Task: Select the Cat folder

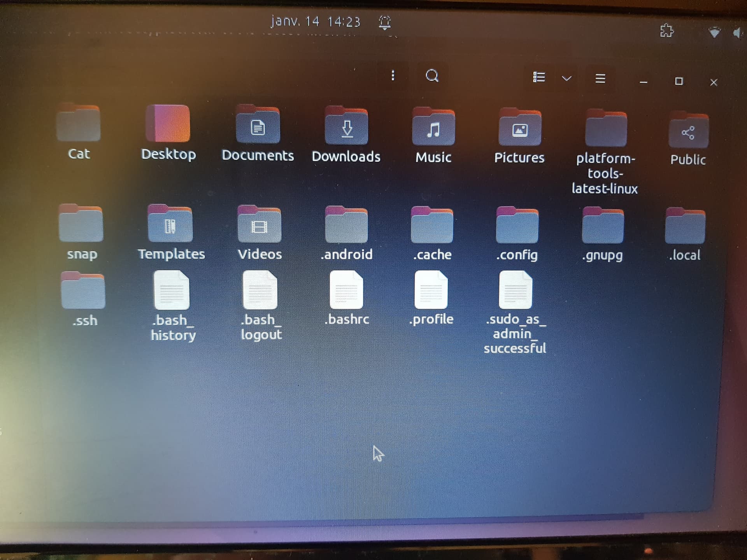Action: tap(79, 132)
